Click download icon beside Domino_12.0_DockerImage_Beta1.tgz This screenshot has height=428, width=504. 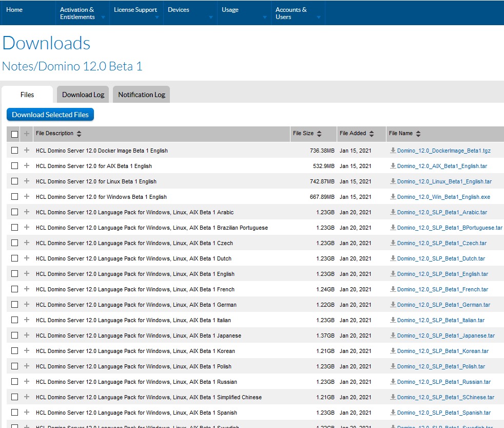click(x=393, y=151)
